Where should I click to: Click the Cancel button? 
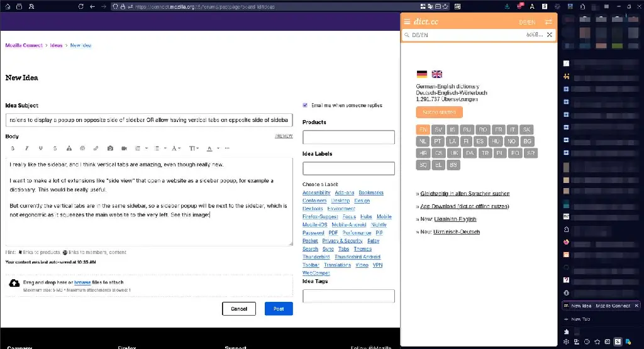point(239,309)
